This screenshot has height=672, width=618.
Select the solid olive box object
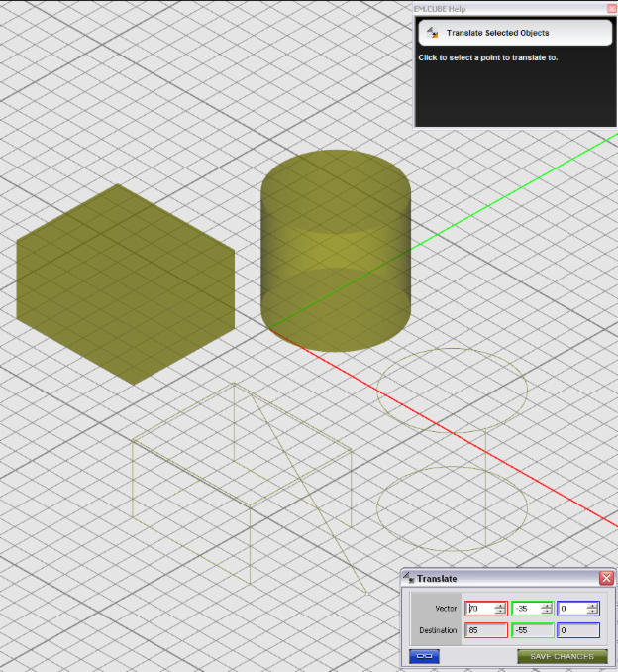(124, 282)
